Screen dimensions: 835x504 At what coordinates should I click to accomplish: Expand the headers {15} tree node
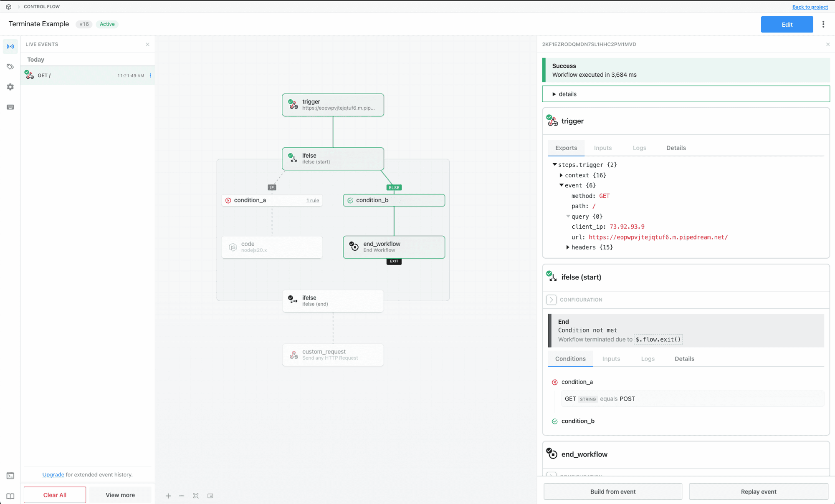pyautogui.click(x=568, y=247)
